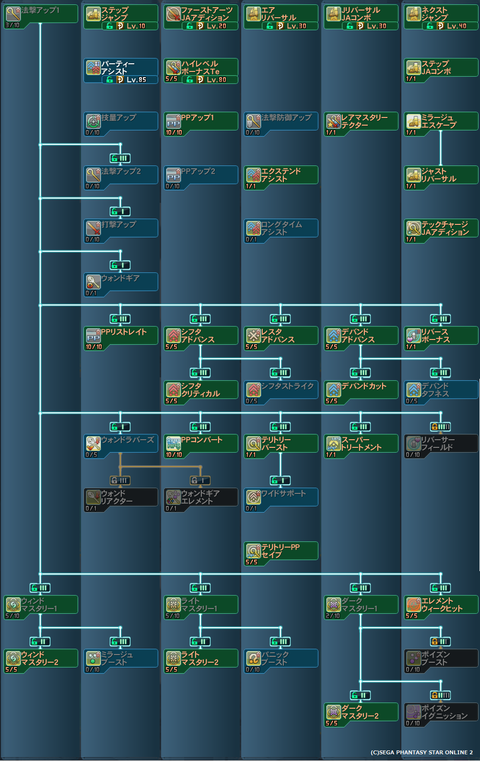Pick the Jリバーサル JAコンボ skill
The image size is (480, 761).
click(361, 17)
